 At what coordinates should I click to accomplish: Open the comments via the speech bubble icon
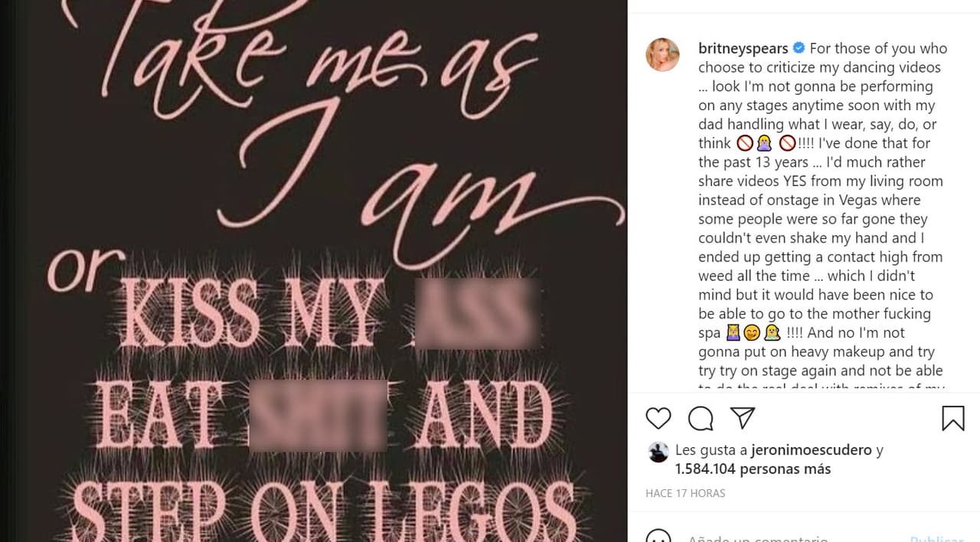point(699,418)
